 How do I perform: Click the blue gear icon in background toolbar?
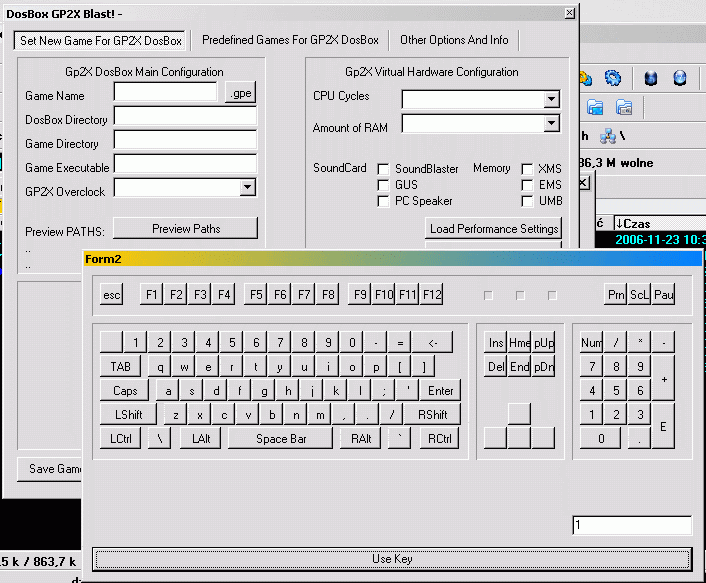[x=613, y=78]
